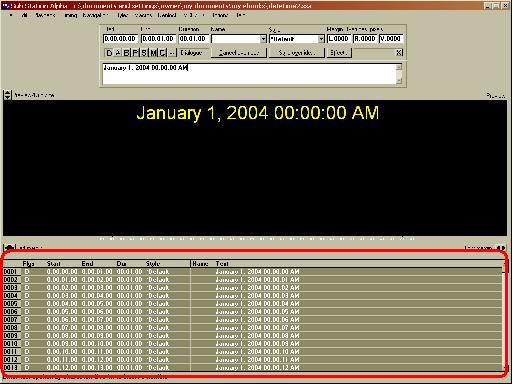
Task: Click the Effect button
Action: coord(339,53)
